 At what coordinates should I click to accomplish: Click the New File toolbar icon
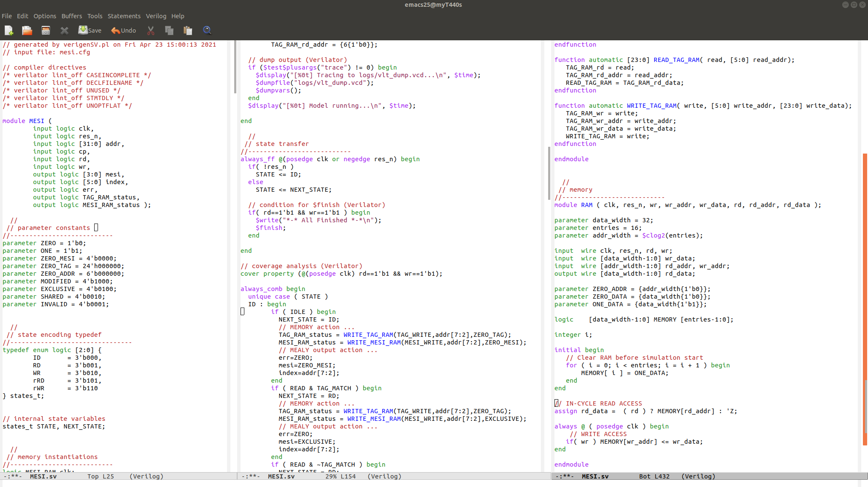click(x=9, y=30)
